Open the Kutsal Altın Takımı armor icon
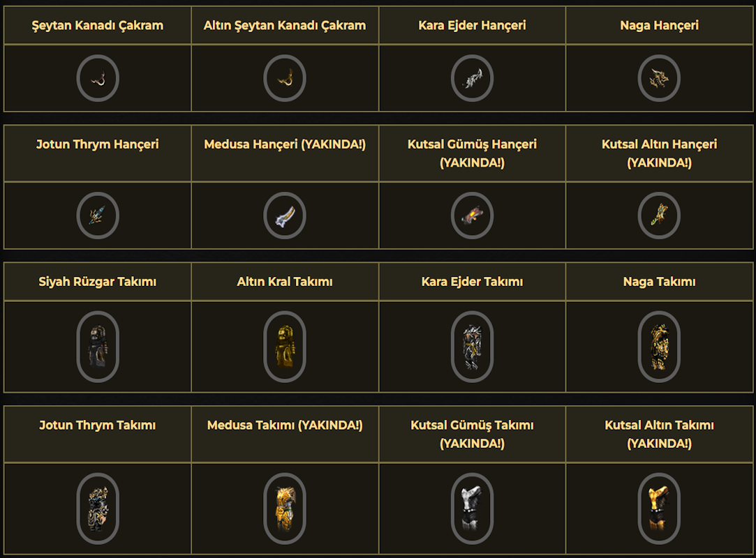 (x=659, y=508)
